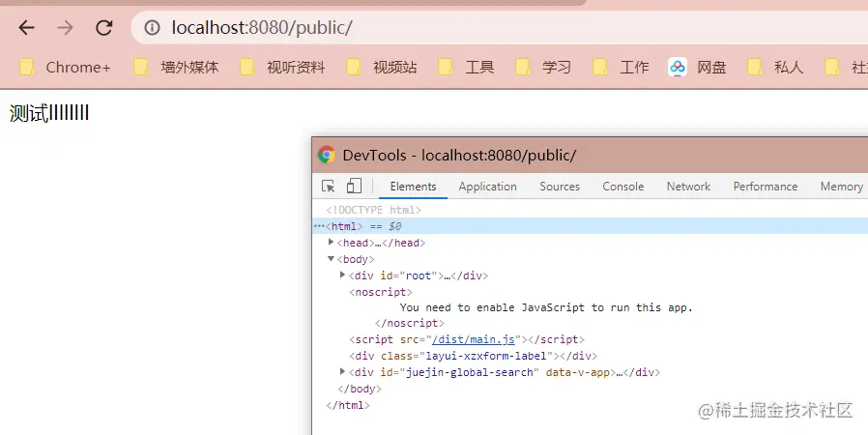This screenshot has width=868, height=435.
Task: Open the Chrome+ bookmark folder
Action: [x=65, y=68]
